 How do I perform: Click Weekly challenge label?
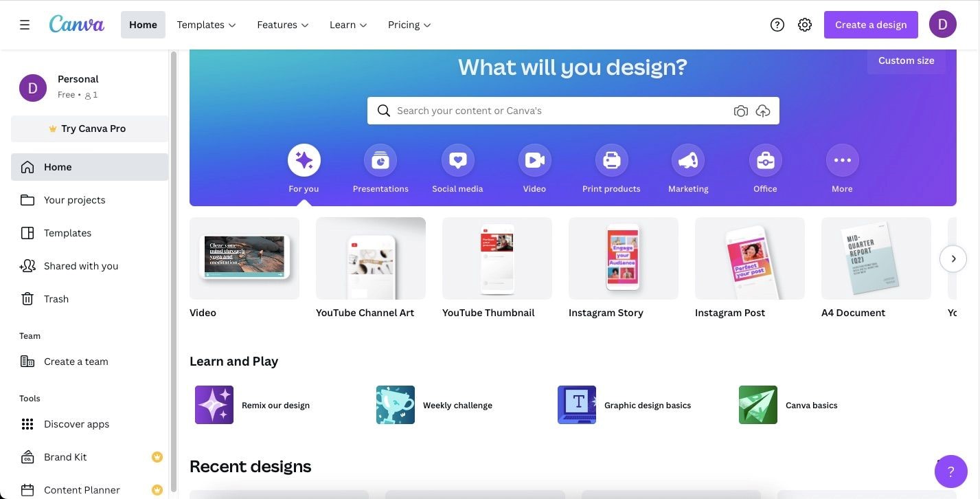457,406
